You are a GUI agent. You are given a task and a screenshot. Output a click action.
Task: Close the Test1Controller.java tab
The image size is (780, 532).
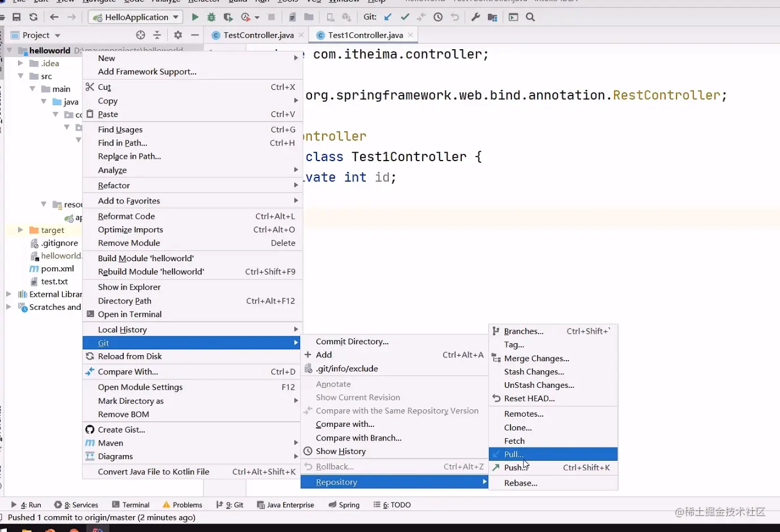410,35
